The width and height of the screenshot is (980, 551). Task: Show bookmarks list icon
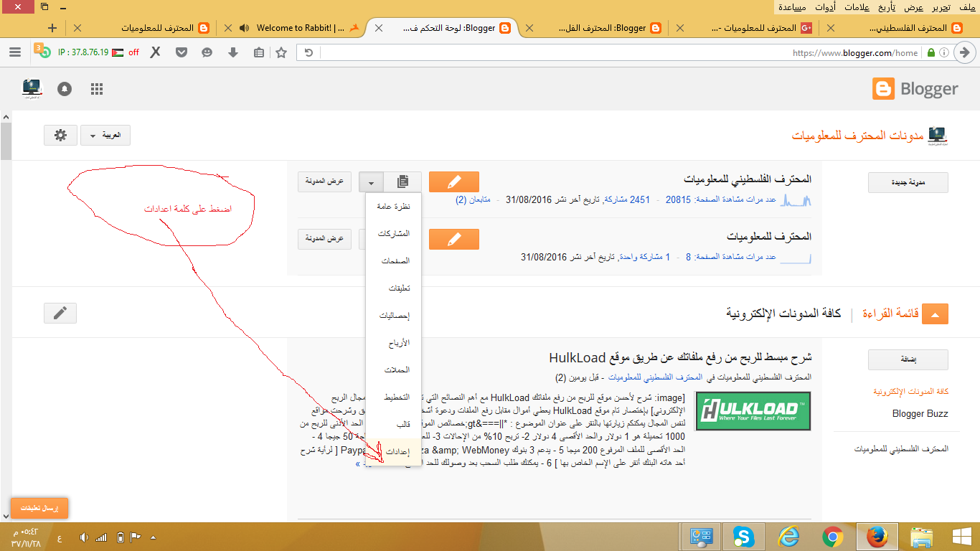point(258,52)
